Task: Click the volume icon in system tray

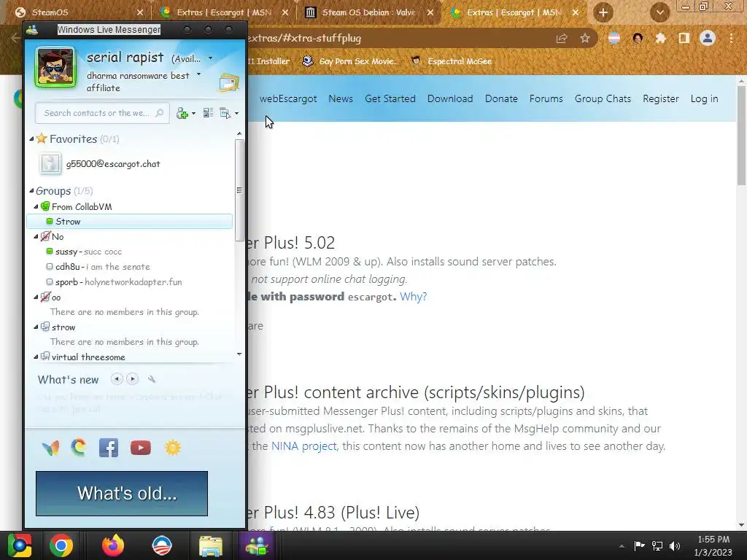Action: click(x=675, y=545)
